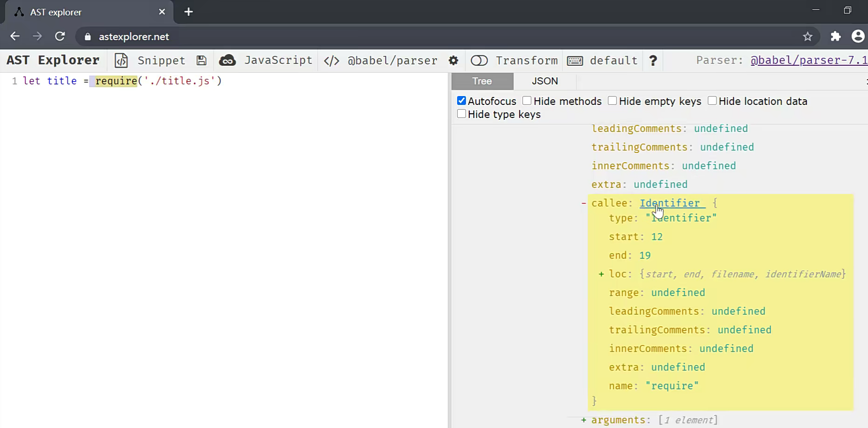
Task: Open the @babel/parser version link
Action: pyautogui.click(x=808, y=60)
